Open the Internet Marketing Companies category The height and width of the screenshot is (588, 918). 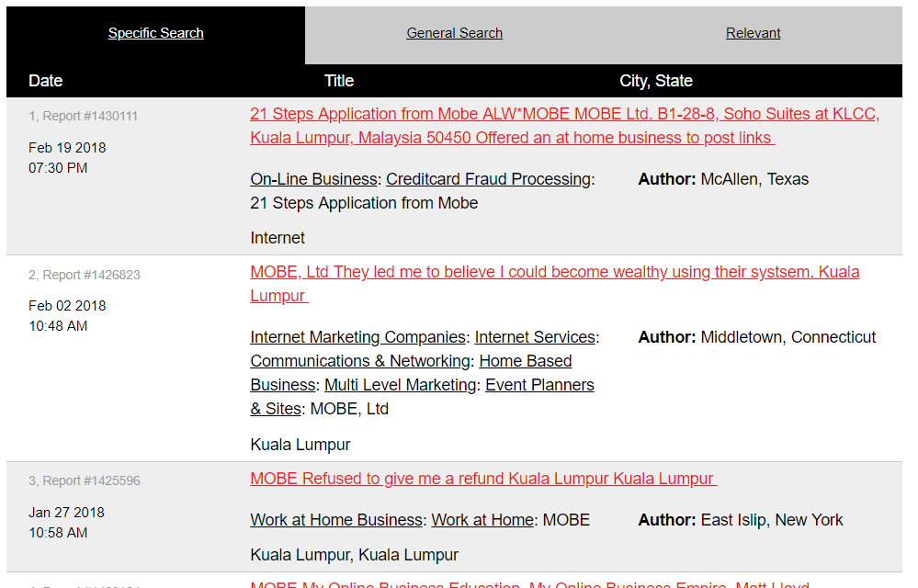pyautogui.click(x=357, y=337)
